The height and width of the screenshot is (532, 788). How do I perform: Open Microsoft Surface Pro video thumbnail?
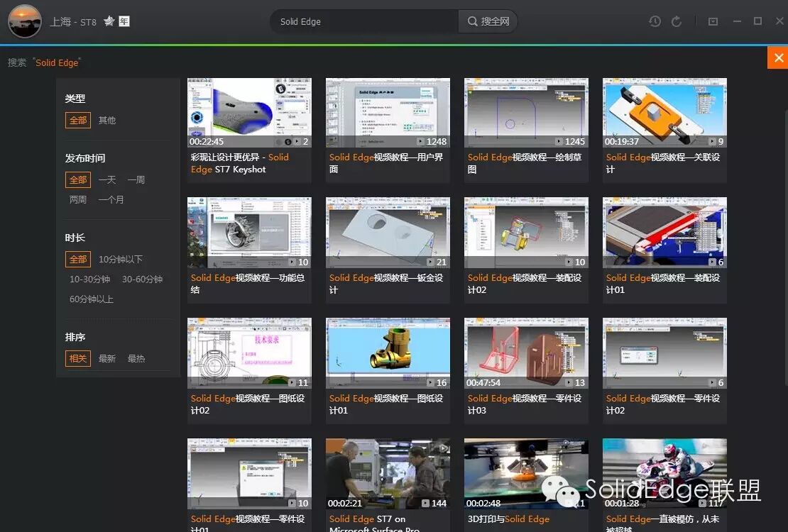coord(388,474)
